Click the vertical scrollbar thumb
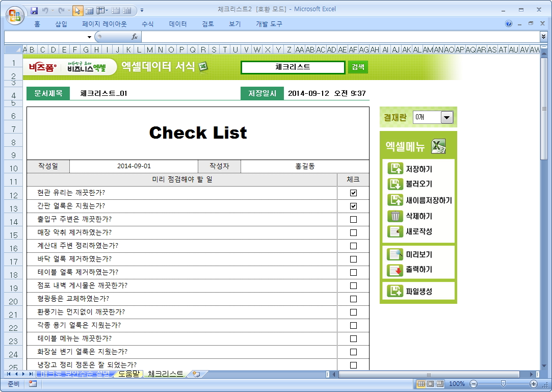Viewport: 552px width, 392px height. pos(544,109)
